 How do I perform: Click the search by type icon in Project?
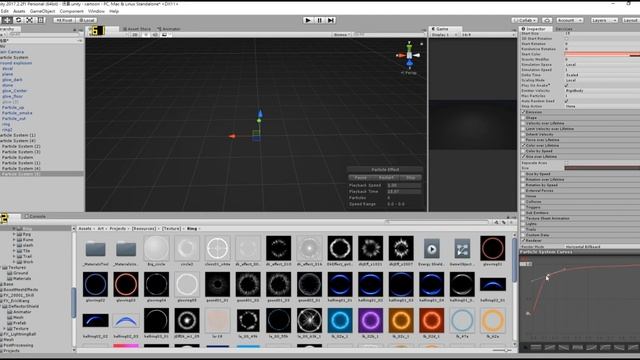click(x=496, y=222)
